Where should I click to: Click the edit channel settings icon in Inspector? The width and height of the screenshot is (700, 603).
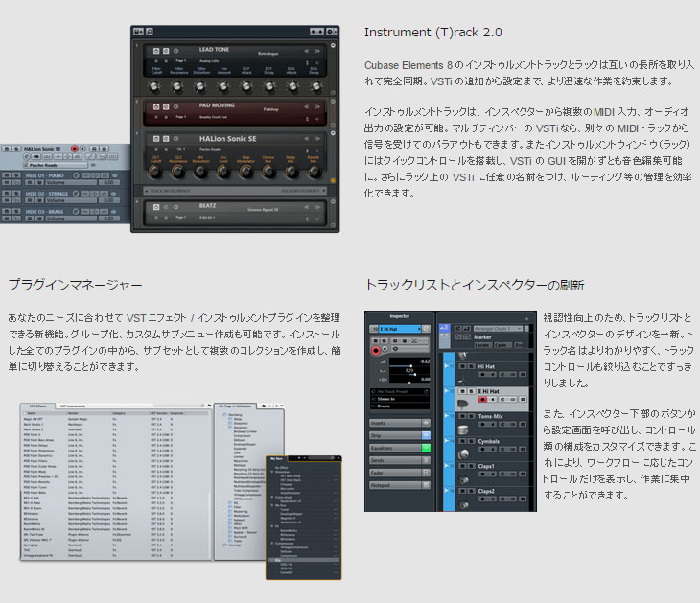coord(427,329)
